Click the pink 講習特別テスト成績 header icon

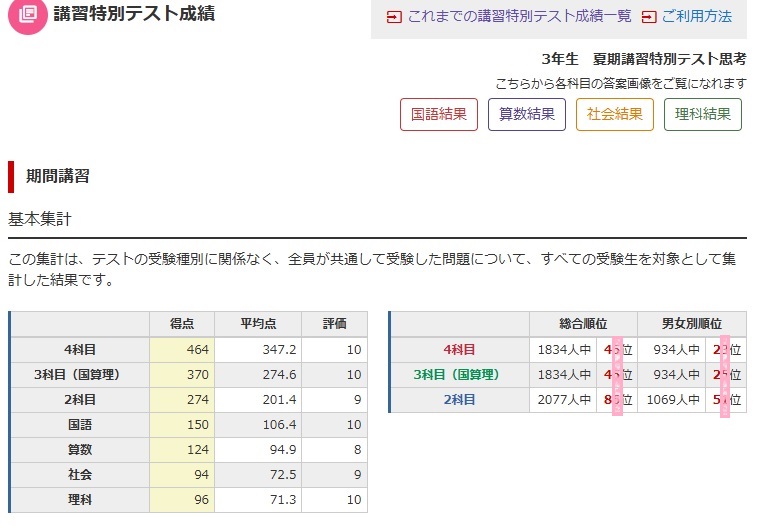pos(28,15)
